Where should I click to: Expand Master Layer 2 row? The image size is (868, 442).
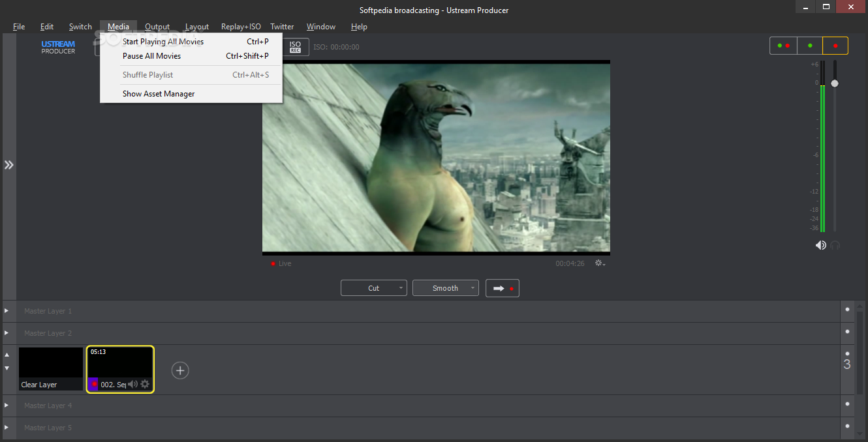7,333
